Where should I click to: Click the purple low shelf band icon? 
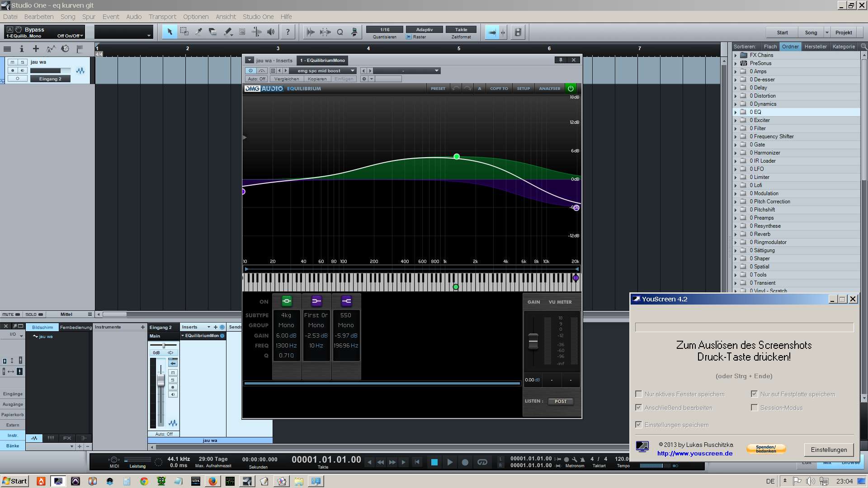click(316, 301)
